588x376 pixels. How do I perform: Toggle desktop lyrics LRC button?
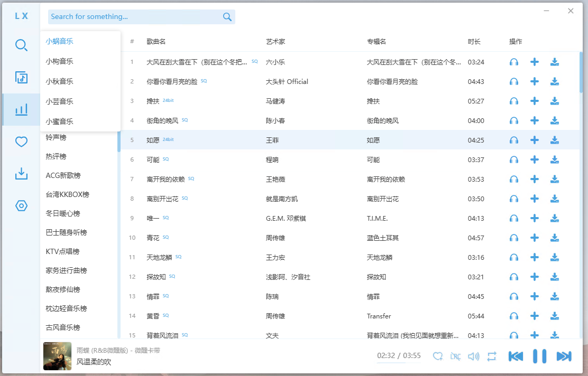click(455, 356)
